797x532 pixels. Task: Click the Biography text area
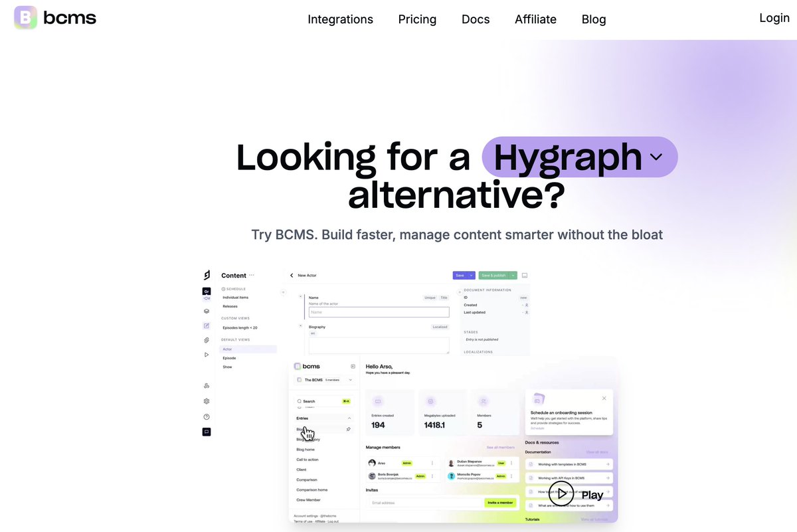(x=379, y=345)
